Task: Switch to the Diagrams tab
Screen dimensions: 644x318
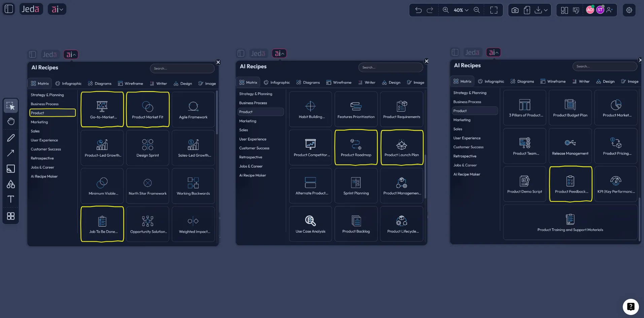Action: (100, 83)
